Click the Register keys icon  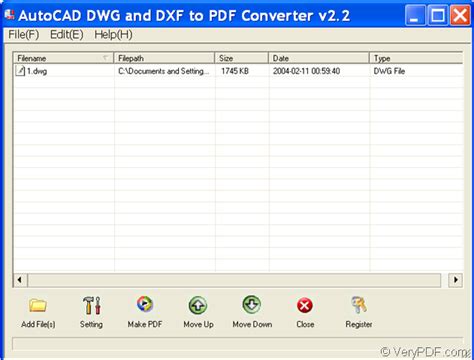click(x=359, y=305)
